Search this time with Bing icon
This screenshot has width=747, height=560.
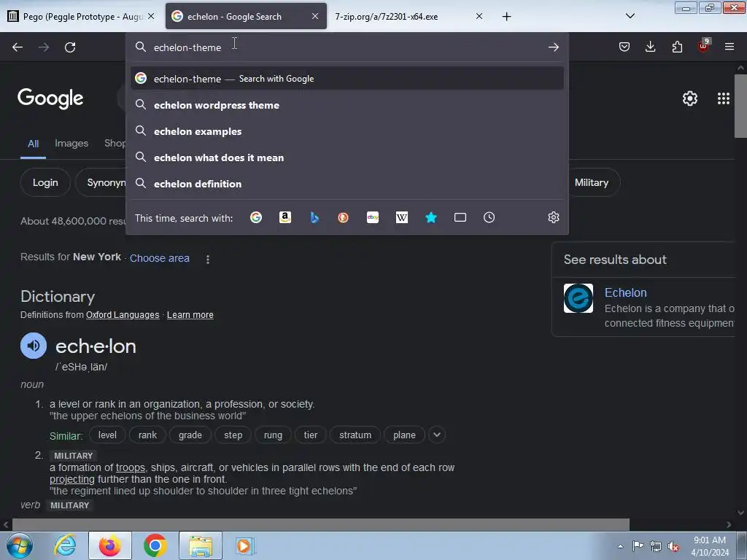314,217
